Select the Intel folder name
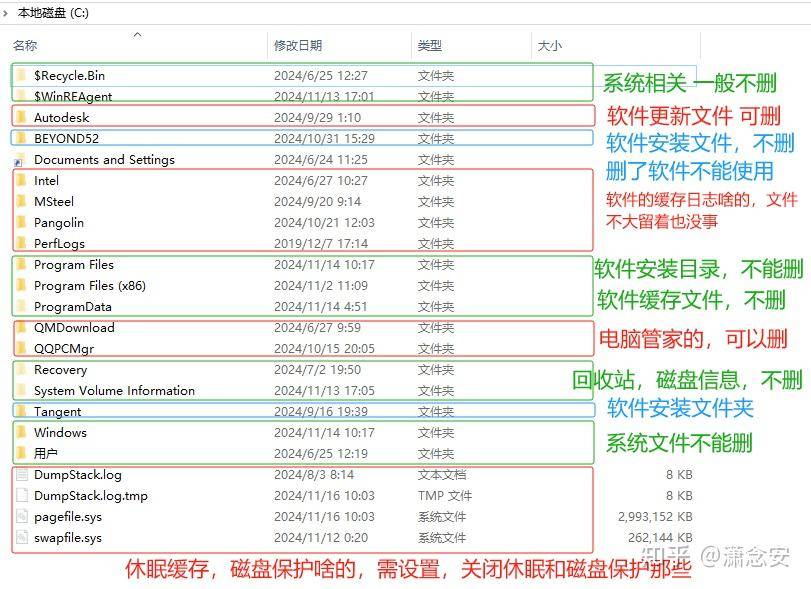Screen dimensions: 811x589 tap(47, 180)
